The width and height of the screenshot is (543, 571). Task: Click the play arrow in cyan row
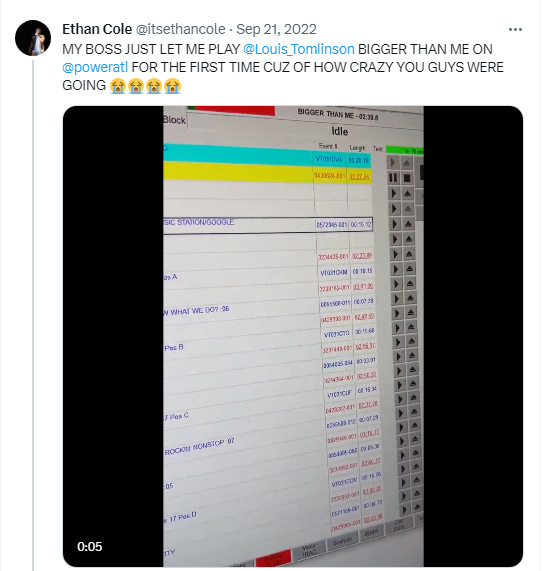coord(393,162)
